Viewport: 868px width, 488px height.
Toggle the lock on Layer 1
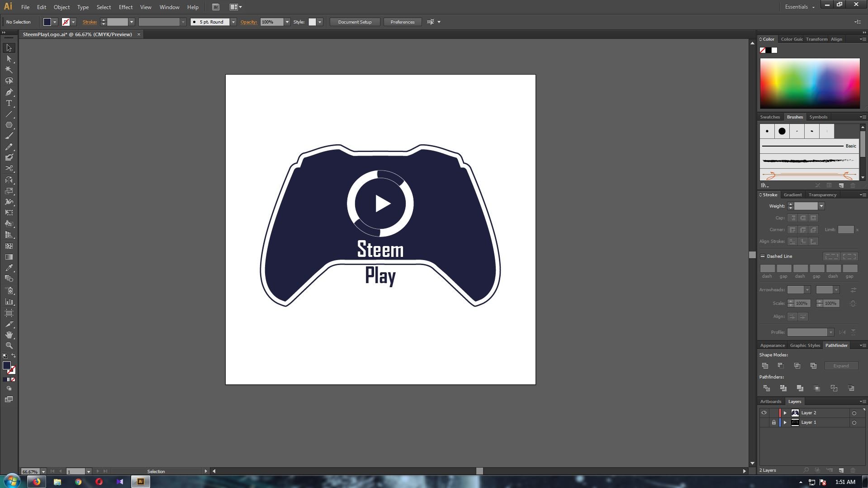click(773, 422)
